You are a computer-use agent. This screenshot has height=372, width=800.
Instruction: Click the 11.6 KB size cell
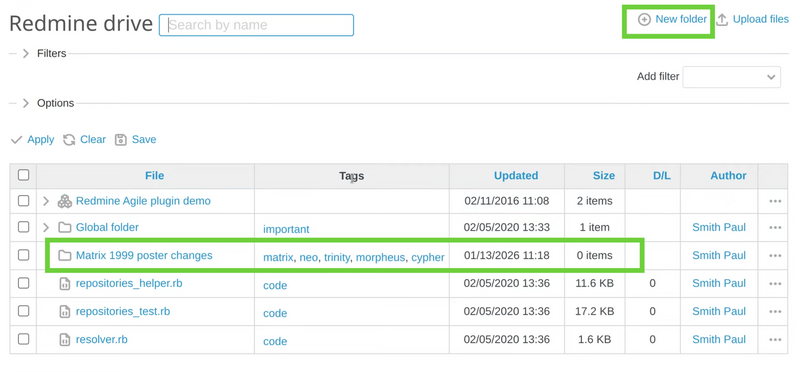595,284
